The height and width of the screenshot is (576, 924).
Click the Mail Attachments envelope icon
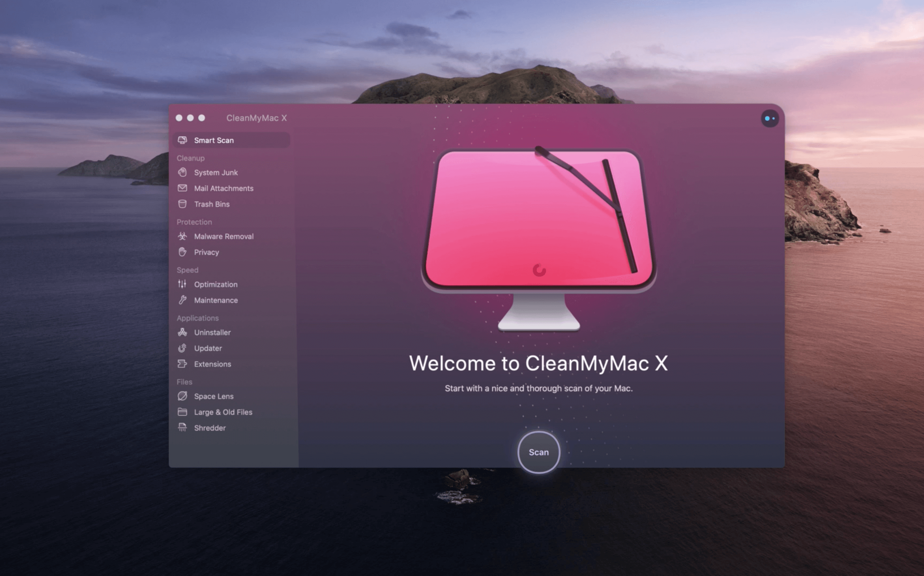(x=182, y=188)
